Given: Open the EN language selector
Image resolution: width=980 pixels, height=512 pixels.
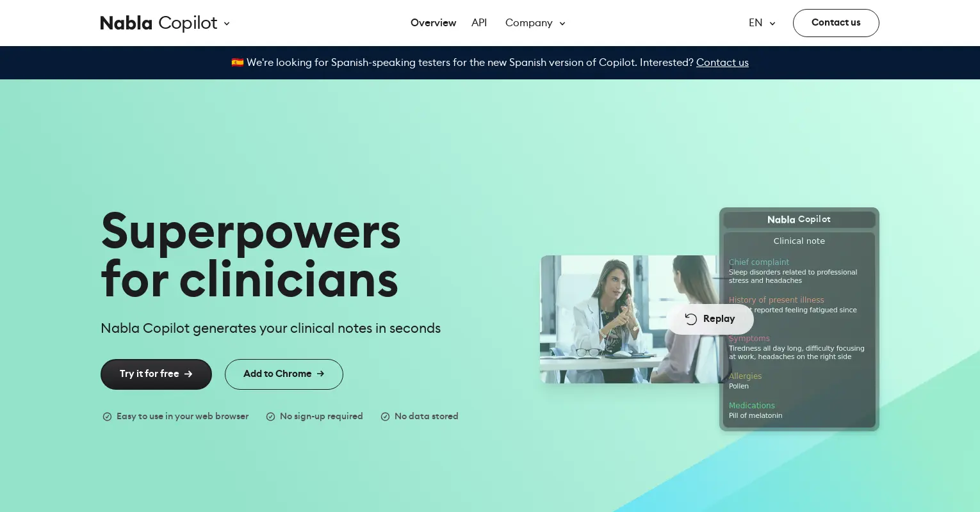Looking at the screenshot, I should [x=762, y=23].
